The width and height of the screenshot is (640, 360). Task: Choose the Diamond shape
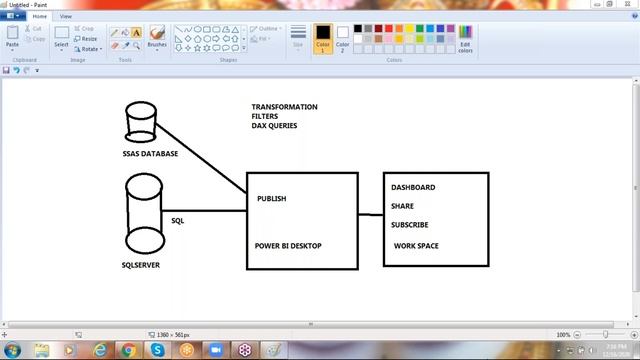point(188,39)
